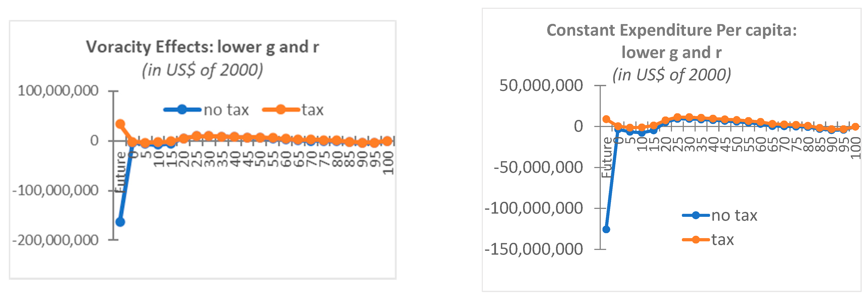Click first orange data point in Constant Expenditure chart
The height and width of the screenshot is (300, 868).
point(606,119)
